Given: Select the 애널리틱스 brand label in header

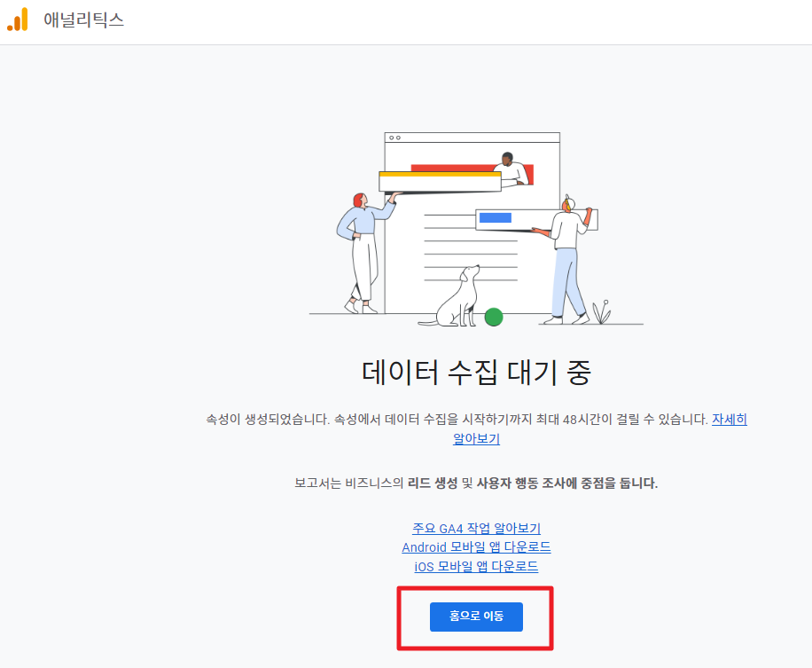Looking at the screenshot, I should (85, 20).
